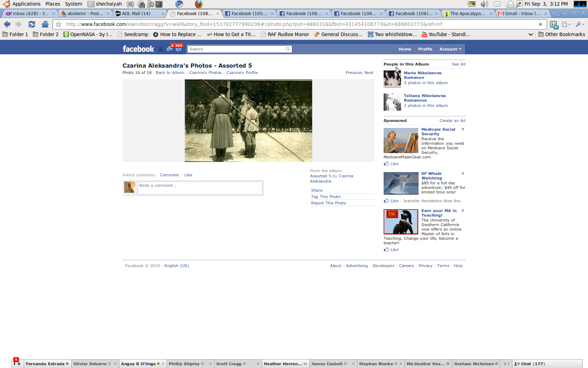Expand the bookmarks overflow chevron
The width and height of the screenshot is (588, 368).
[531, 34]
